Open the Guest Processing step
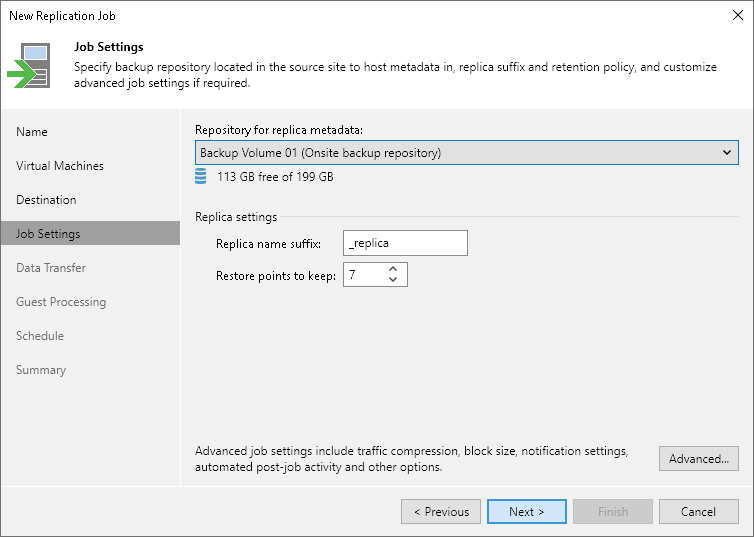Viewport: 754px width, 537px height. [61, 302]
